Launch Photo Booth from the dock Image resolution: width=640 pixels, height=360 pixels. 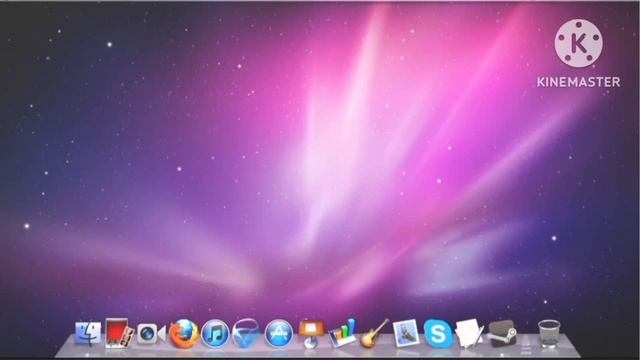119,333
